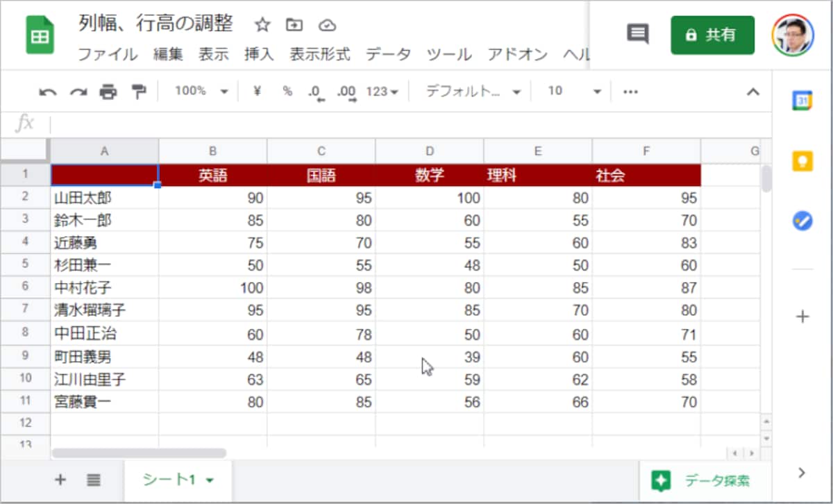Apply the percent format
This screenshot has width=833, height=504.
(287, 91)
